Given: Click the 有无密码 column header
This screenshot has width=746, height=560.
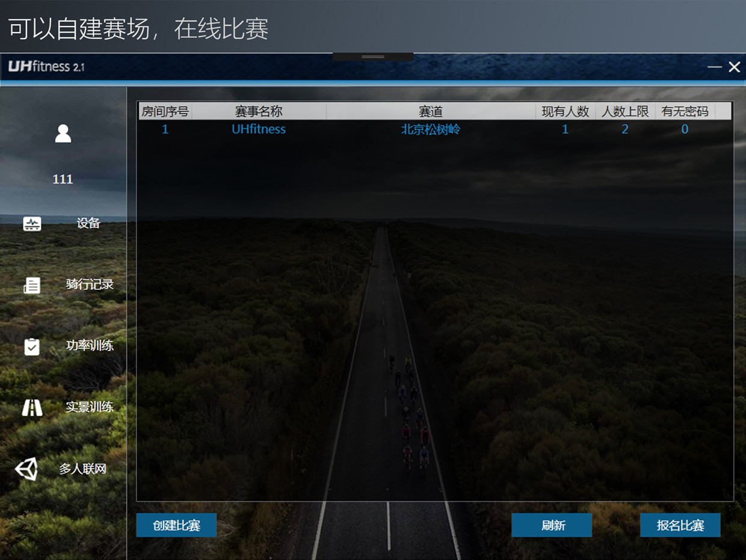Looking at the screenshot, I should click(685, 111).
